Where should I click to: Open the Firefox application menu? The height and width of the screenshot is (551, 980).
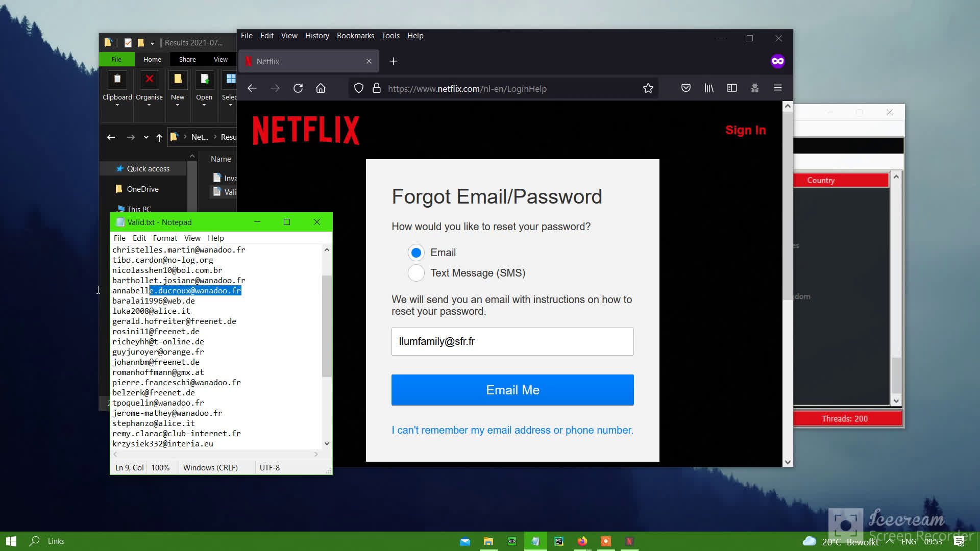777,88
